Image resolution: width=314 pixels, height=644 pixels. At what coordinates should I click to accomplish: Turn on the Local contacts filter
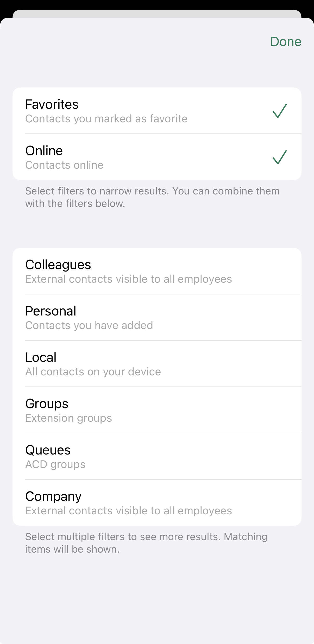click(157, 364)
